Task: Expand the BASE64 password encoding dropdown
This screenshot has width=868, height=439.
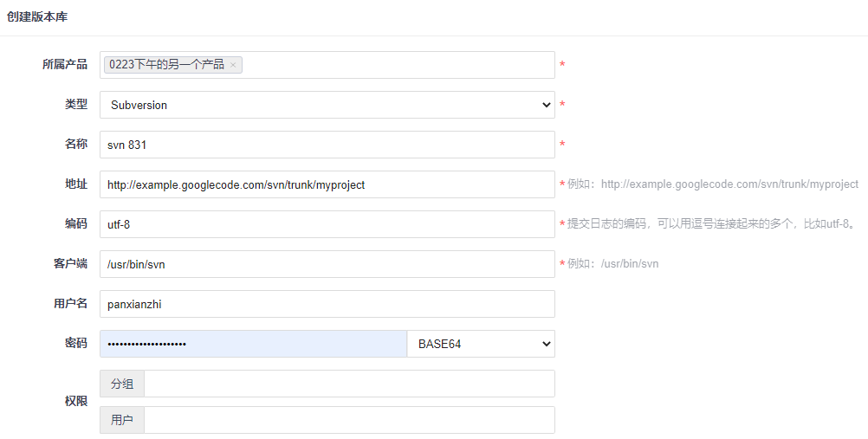Action: [481, 344]
